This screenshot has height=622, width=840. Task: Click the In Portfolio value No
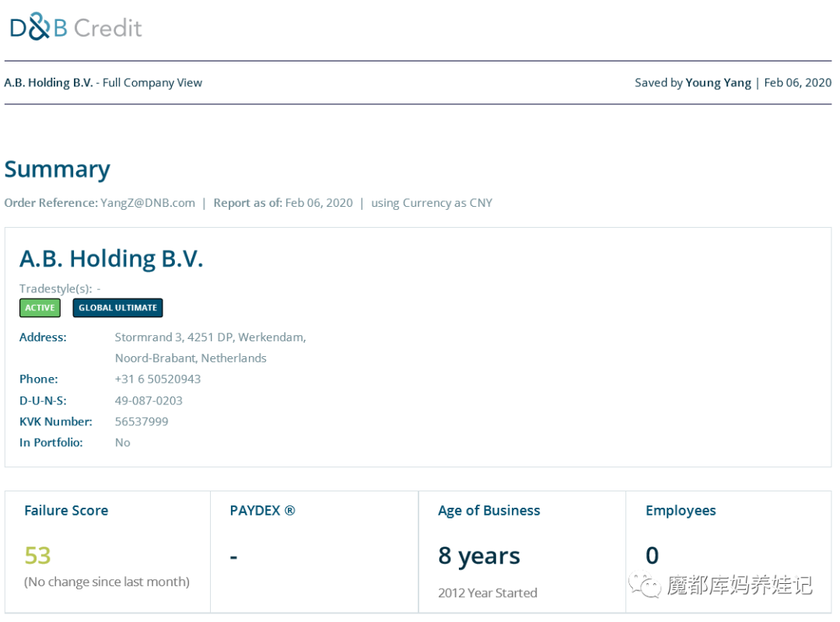(x=122, y=442)
